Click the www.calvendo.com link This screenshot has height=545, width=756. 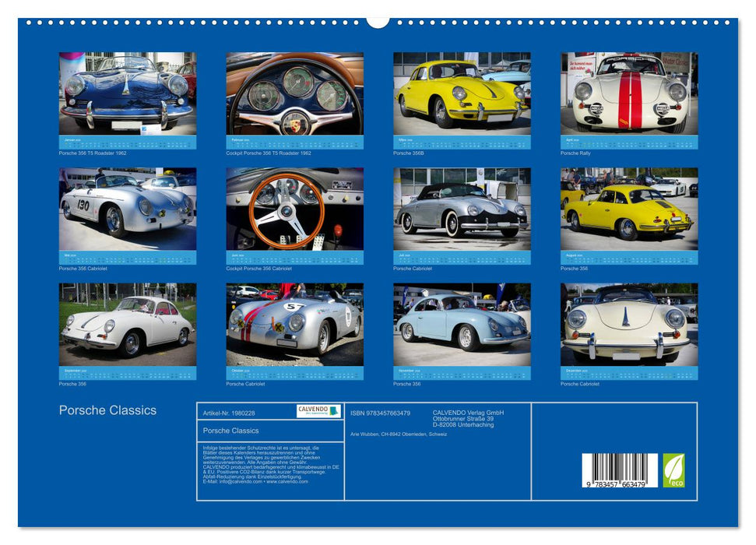pyautogui.click(x=286, y=482)
